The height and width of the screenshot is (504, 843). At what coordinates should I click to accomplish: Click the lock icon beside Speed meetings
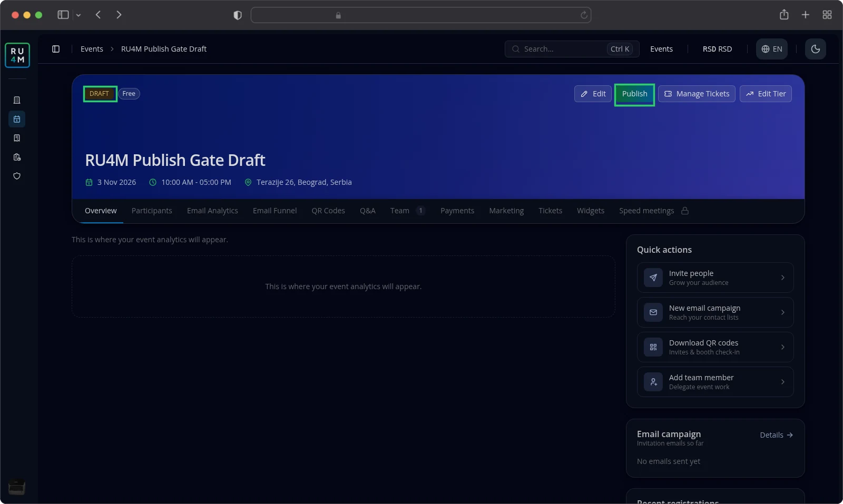685,211
